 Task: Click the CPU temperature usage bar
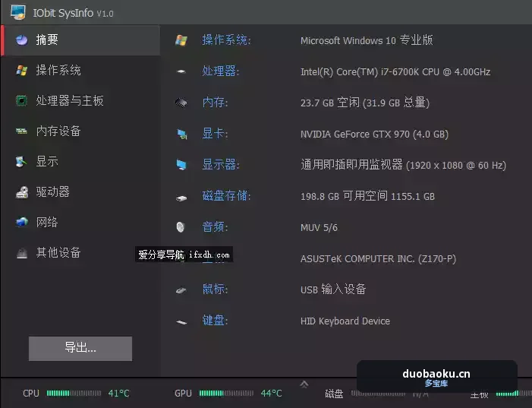pyautogui.click(x=74, y=394)
